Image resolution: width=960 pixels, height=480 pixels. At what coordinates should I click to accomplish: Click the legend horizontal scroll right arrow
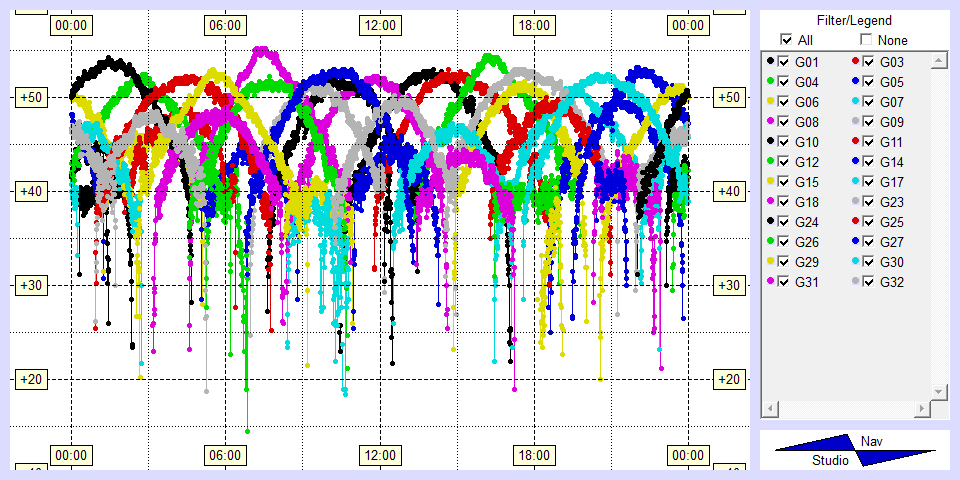[x=922, y=410]
